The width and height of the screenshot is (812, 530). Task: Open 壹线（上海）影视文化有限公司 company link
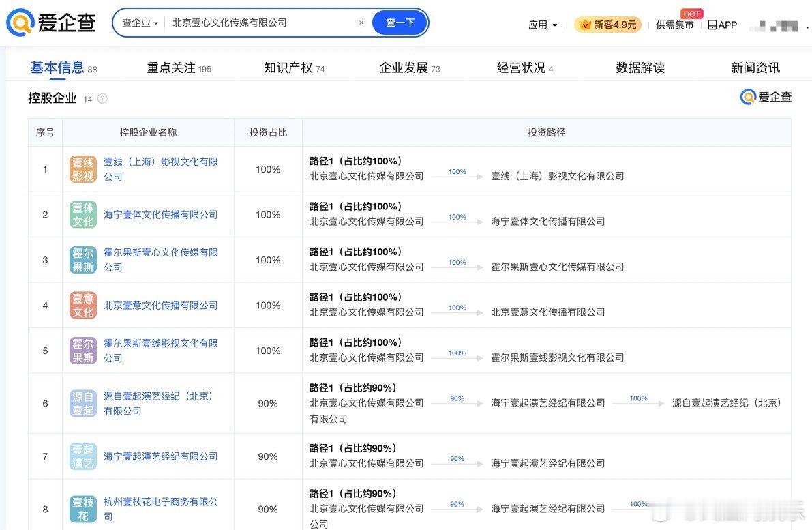pyautogui.click(x=160, y=169)
